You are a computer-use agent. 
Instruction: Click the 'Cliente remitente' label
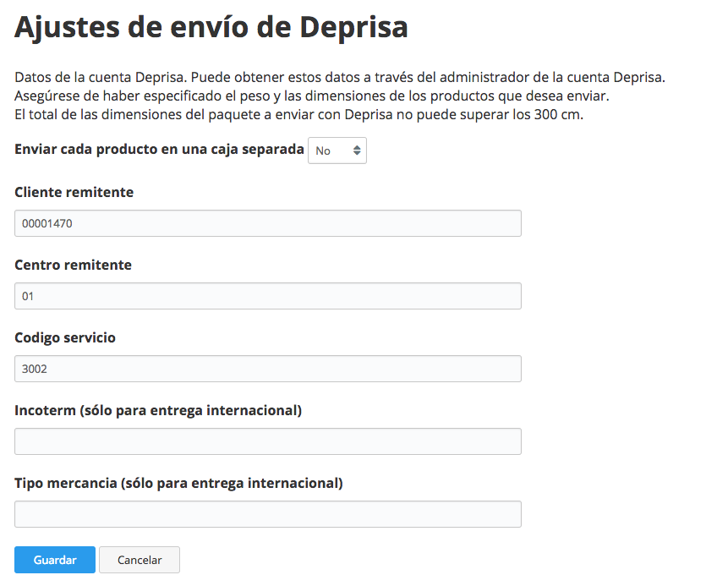tap(74, 192)
